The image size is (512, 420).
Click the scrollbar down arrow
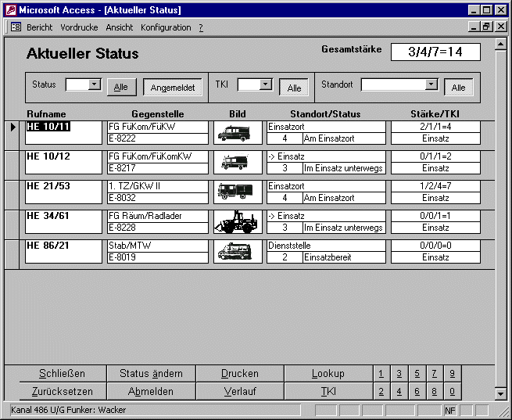tap(500, 393)
